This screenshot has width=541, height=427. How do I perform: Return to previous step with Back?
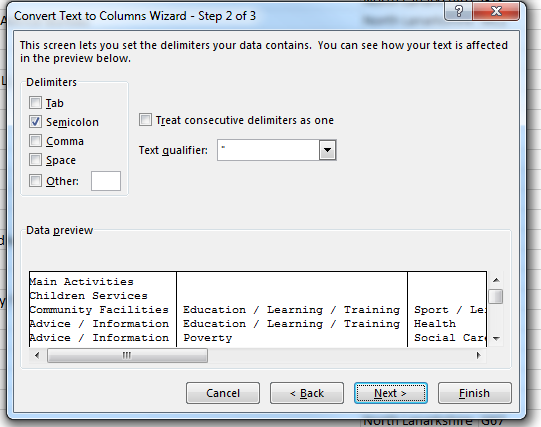307,393
